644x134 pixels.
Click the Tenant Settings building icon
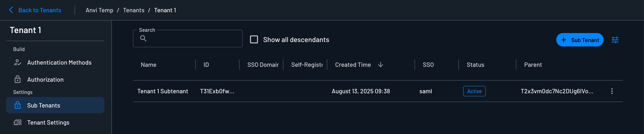(x=17, y=122)
